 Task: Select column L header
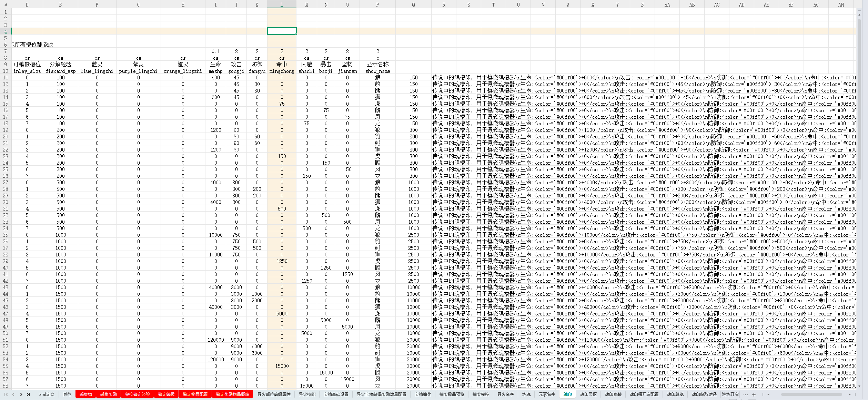[x=282, y=4]
